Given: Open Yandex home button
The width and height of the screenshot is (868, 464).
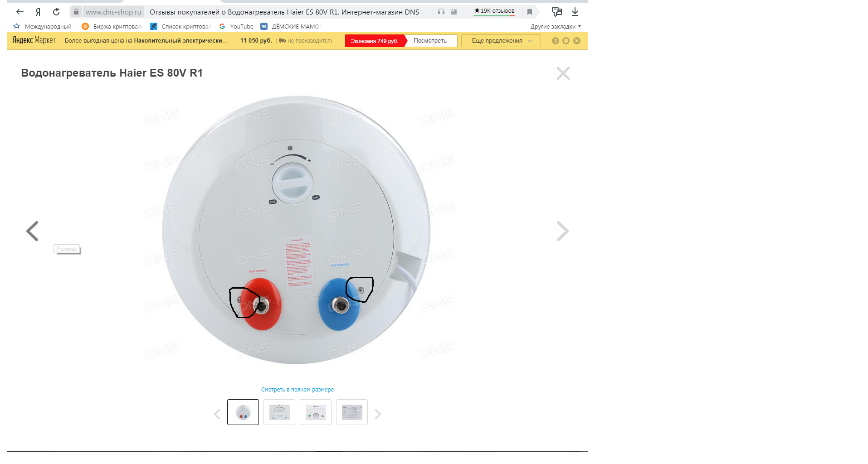Looking at the screenshot, I should pyautogui.click(x=38, y=12).
